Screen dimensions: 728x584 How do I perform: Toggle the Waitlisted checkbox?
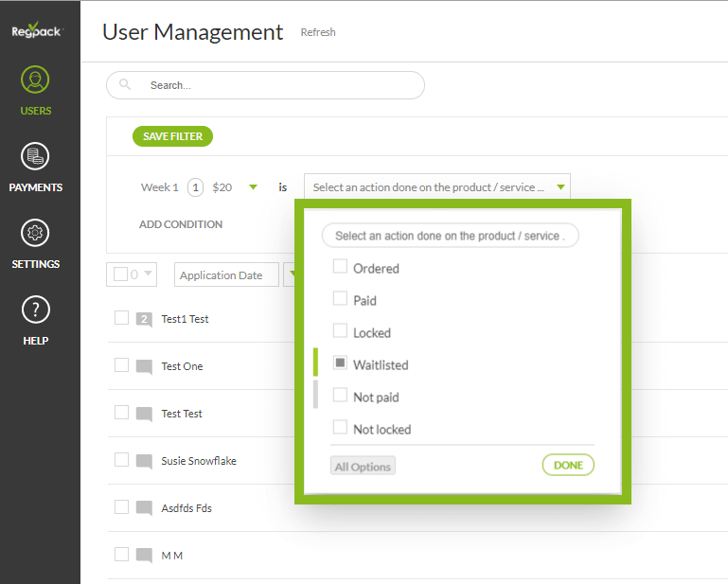click(340, 363)
